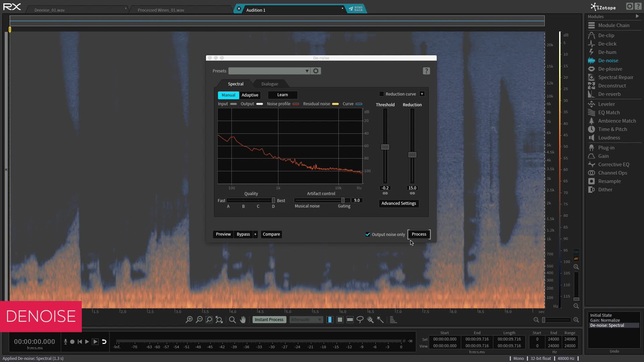Open the Processed Wines_01.wav tab
The height and width of the screenshot is (362, 644).
click(160, 10)
